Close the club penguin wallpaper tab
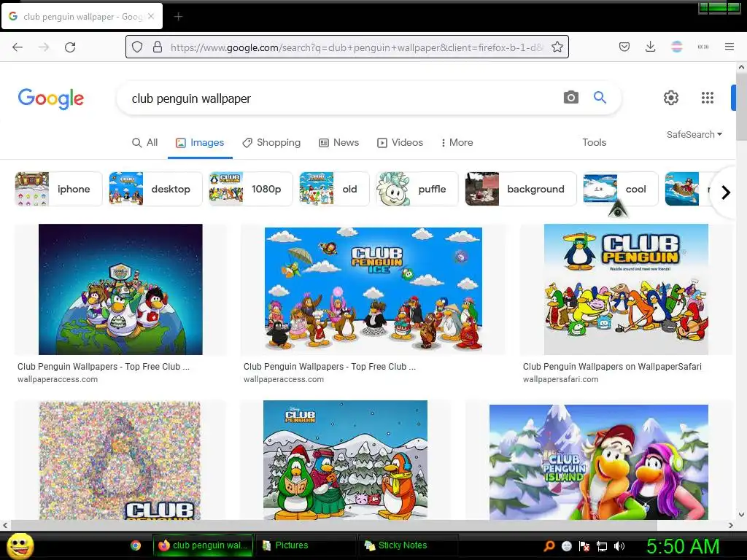The height and width of the screenshot is (560, 747). (151, 16)
